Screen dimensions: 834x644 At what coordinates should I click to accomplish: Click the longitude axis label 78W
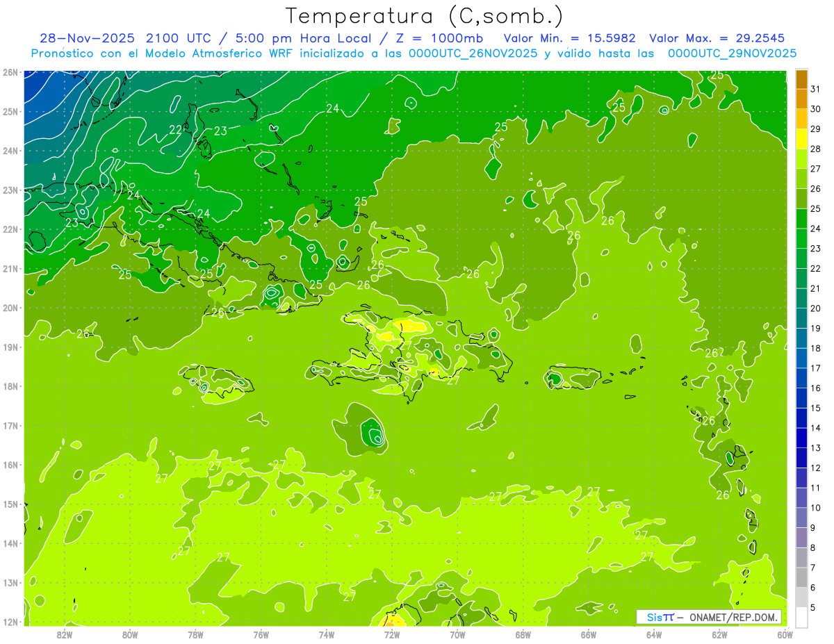[195, 634]
